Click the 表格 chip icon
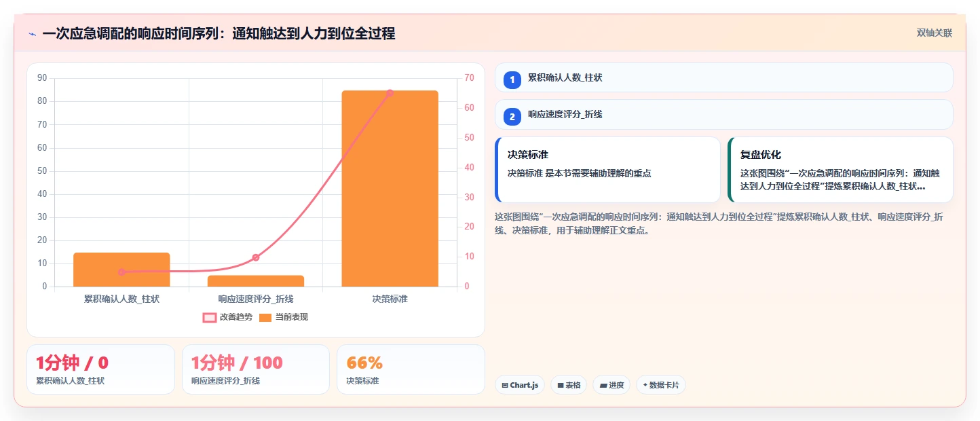The width and height of the screenshot is (980, 421). coord(561,385)
